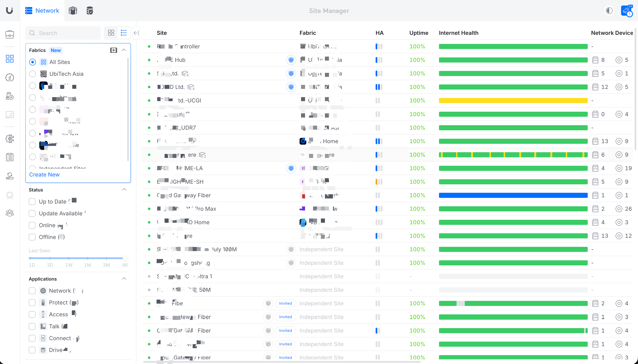Open the users group sidebar icon

[10, 213]
